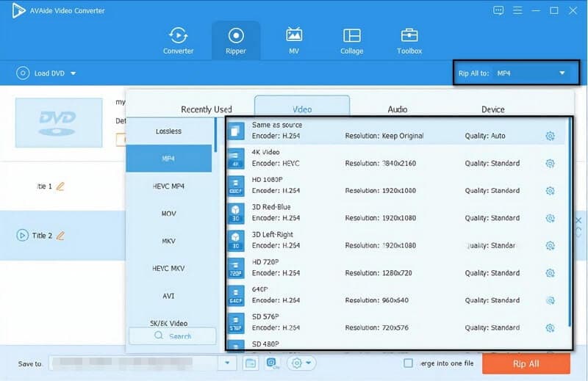Click the feedback chat icon in title bar

click(x=498, y=10)
